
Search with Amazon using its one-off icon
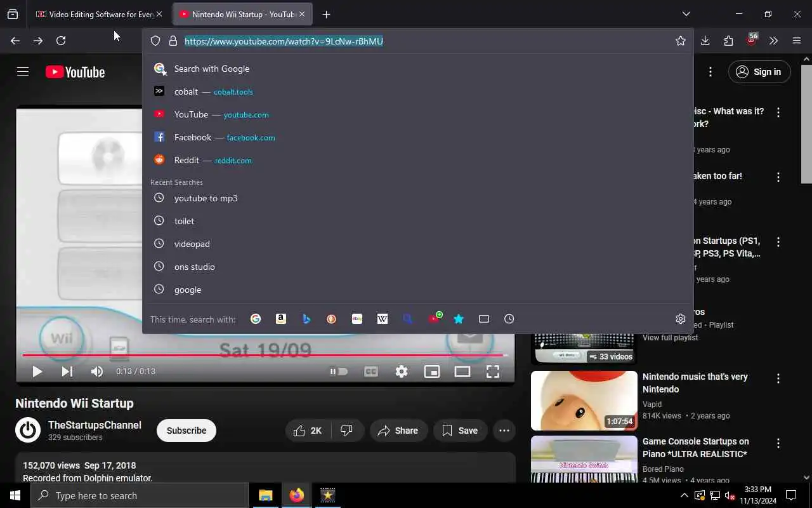click(281, 319)
